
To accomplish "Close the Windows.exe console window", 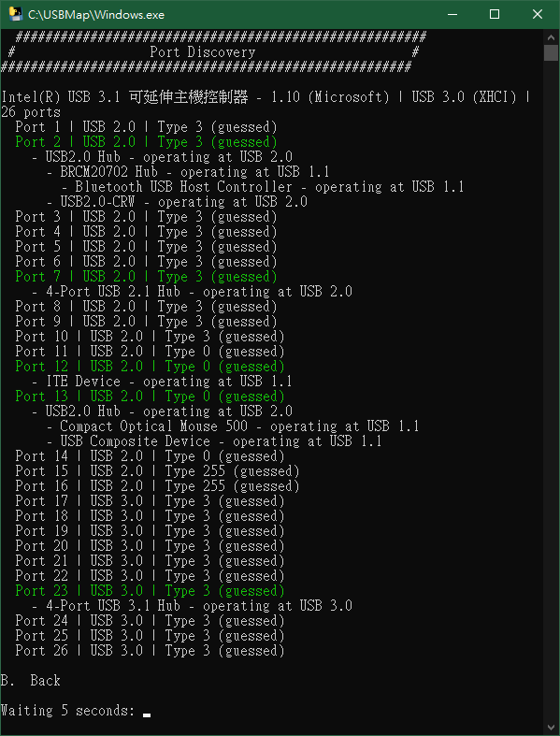I will (x=538, y=15).
